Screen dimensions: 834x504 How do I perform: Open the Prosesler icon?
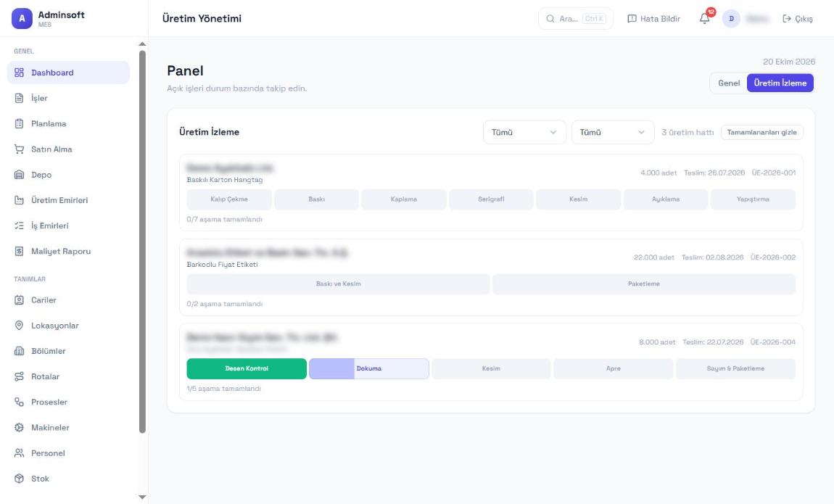tap(19, 402)
